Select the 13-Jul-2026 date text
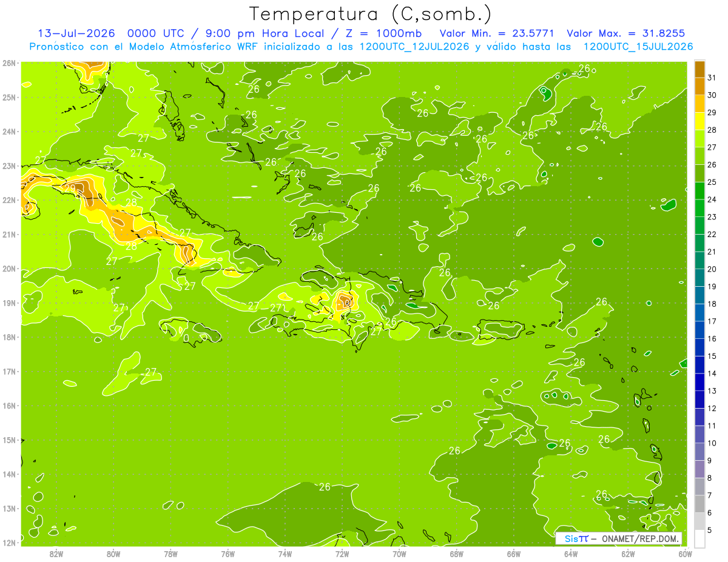The height and width of the screenshot is (562, 728). click(76, 33)
